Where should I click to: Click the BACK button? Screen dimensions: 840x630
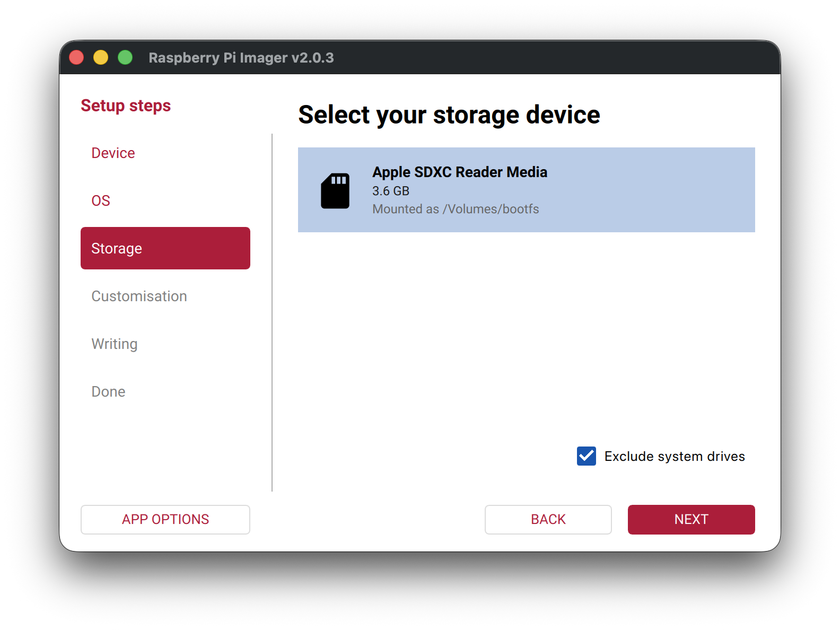[x=548, y=520]
